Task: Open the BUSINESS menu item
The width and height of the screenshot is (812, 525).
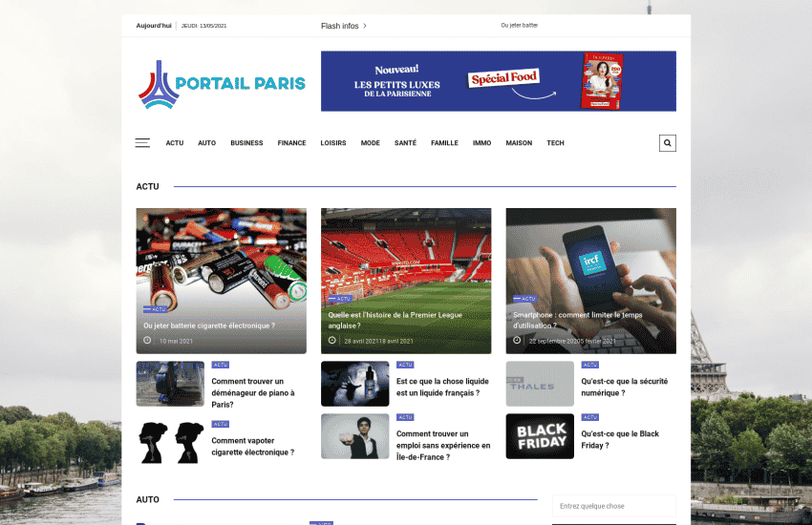Action: point(246,143)
